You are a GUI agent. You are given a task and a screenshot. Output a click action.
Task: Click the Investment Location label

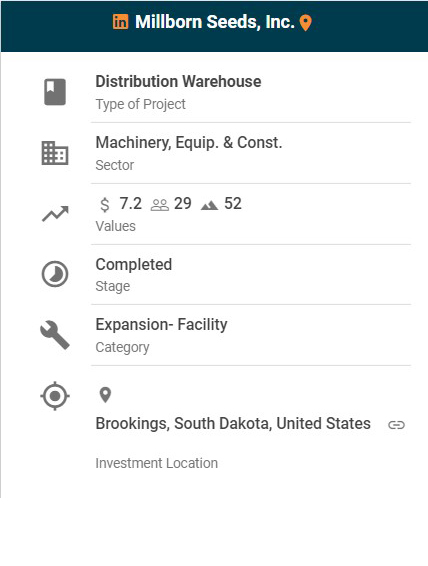157,463
